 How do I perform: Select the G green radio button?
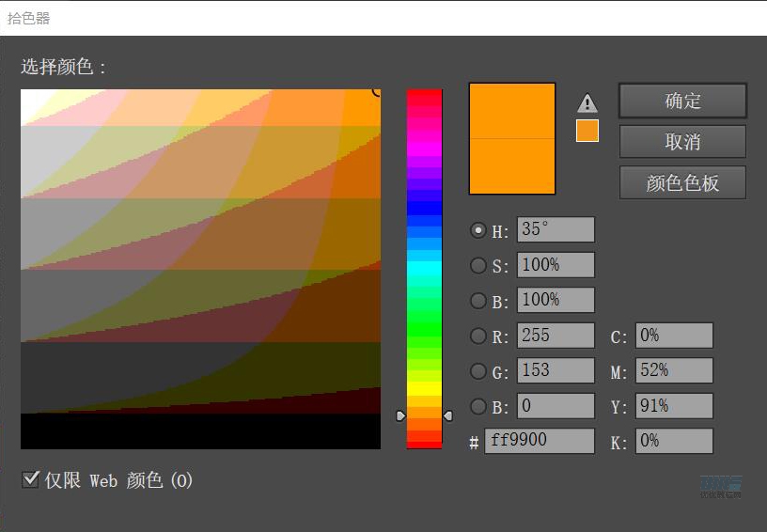(x=478, y=371)
